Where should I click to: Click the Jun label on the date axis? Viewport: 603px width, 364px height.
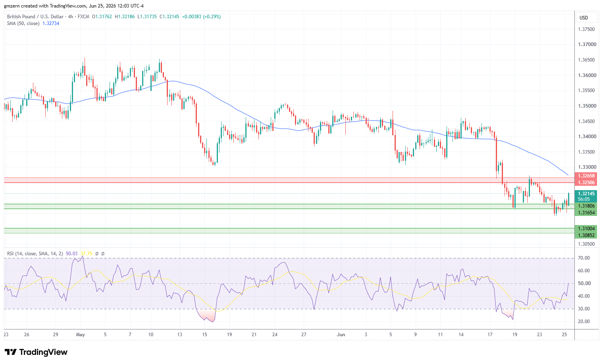tap(341, 335)
